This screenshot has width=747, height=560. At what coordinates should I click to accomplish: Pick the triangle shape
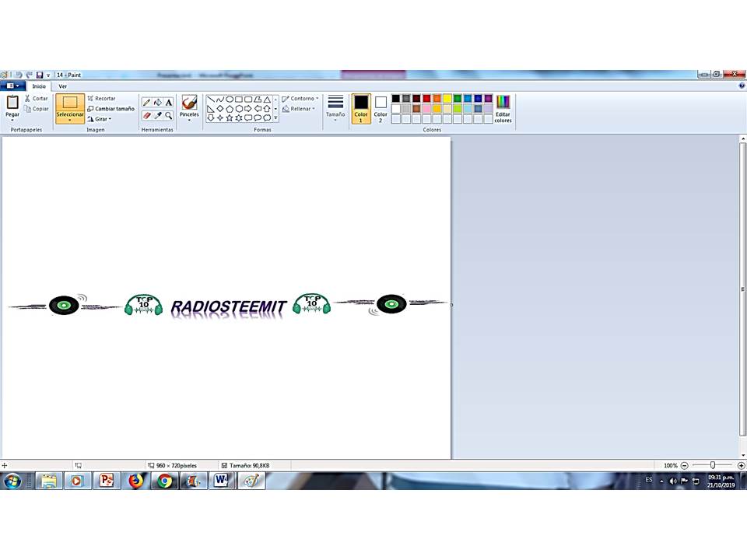[x=267, y=100]
